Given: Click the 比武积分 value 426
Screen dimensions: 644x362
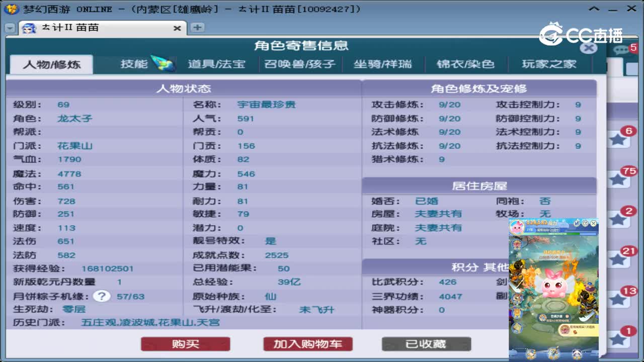Looking at the screenshot, I should 448,282.
